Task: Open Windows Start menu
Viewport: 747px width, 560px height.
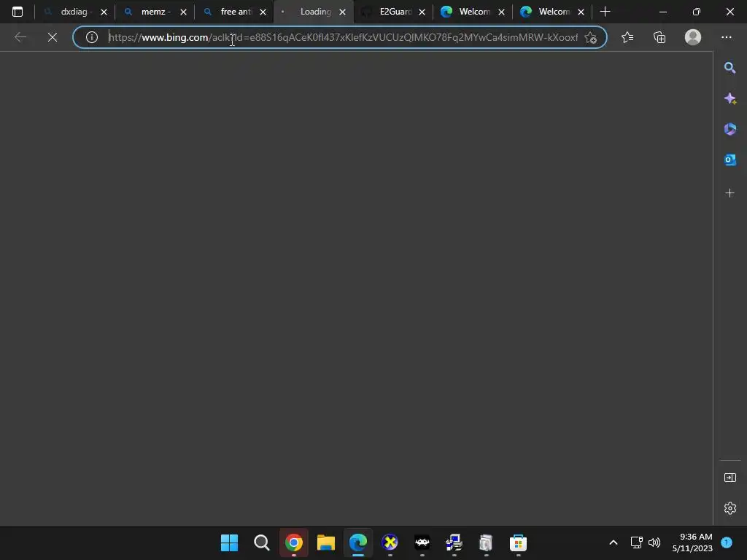Action: [x=229, y=542]
